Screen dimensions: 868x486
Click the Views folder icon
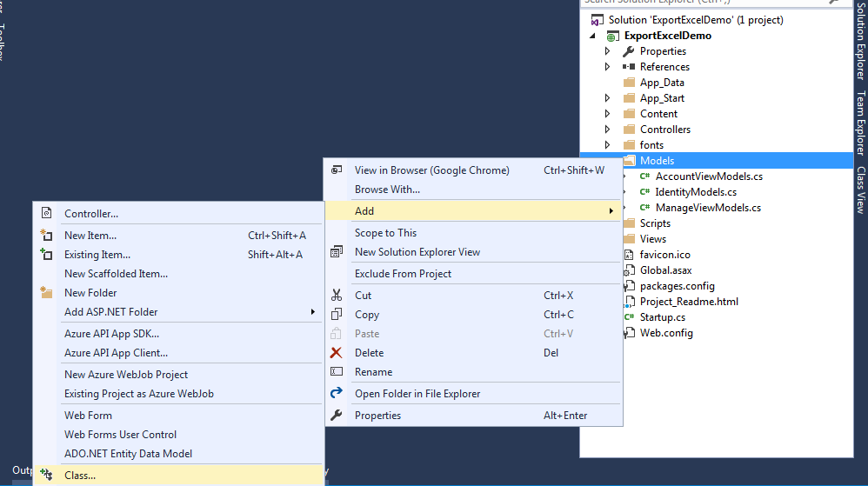pos(629,239)
